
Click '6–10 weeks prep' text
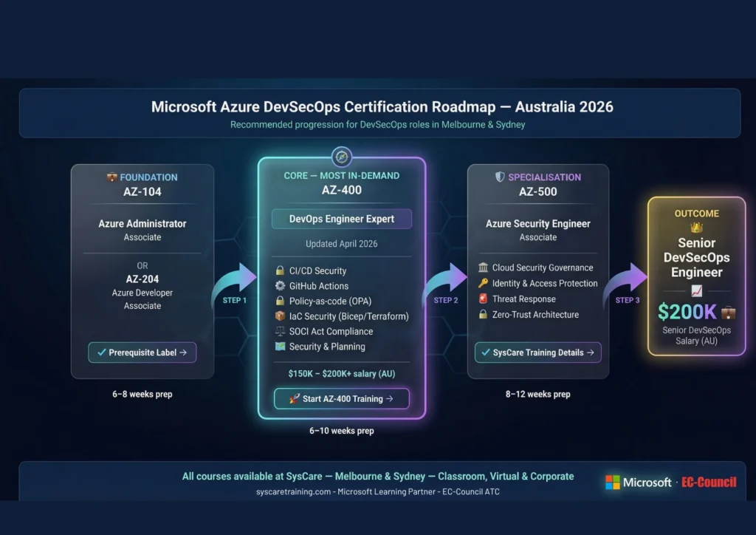click(x=341, y=431)
